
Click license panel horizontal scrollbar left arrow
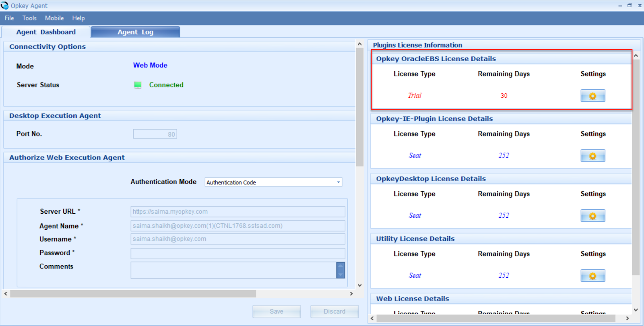(372, 318)
